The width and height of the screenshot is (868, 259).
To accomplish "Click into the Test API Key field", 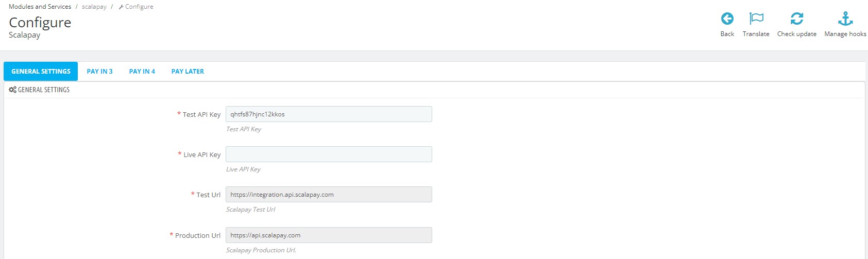I will (329, 114).
